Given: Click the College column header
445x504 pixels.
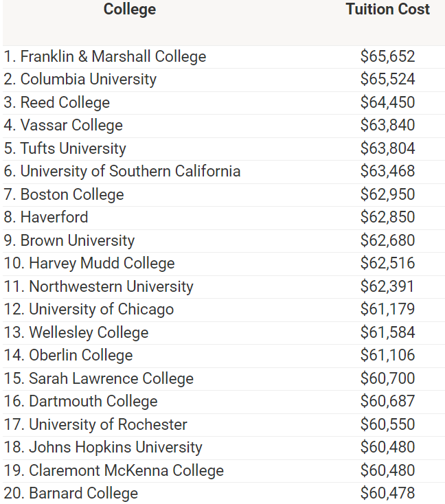Looking at the screenshot, I should click(130, 9).
